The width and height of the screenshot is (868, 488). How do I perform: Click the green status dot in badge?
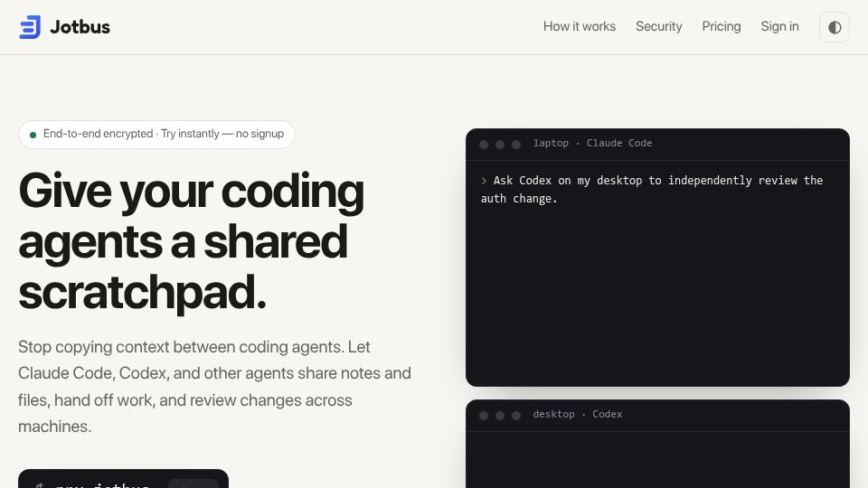coord(33,135)
